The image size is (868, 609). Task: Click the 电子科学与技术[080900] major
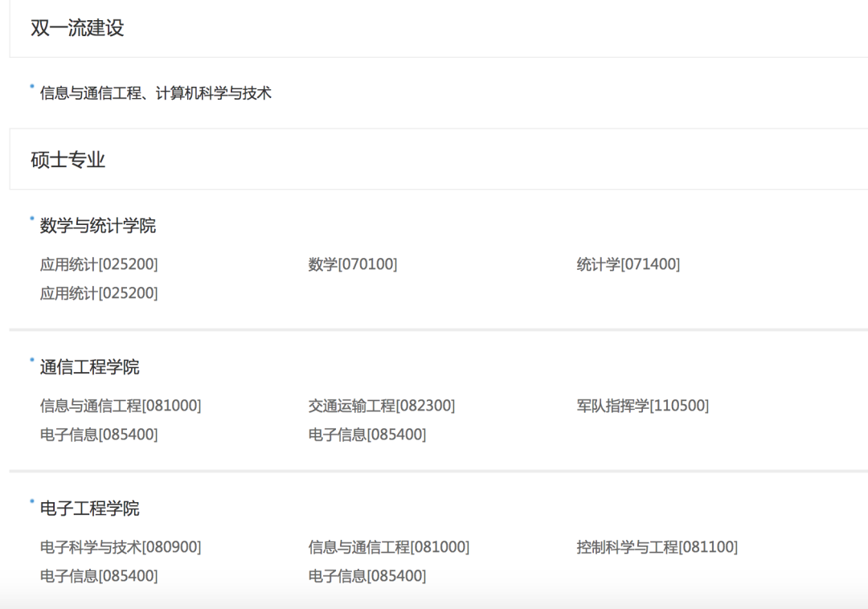(x=121, y=547)
